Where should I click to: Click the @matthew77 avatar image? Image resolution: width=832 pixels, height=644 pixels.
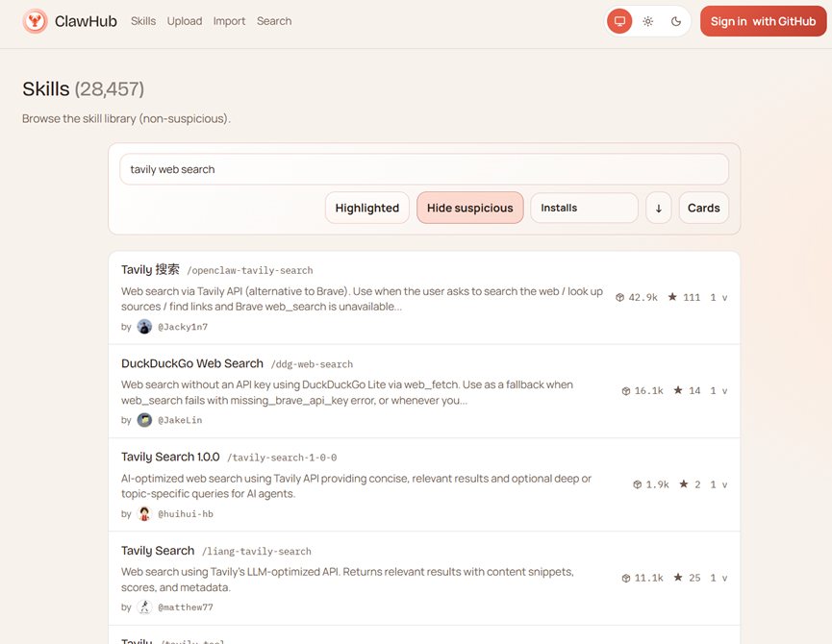point(144,607)
